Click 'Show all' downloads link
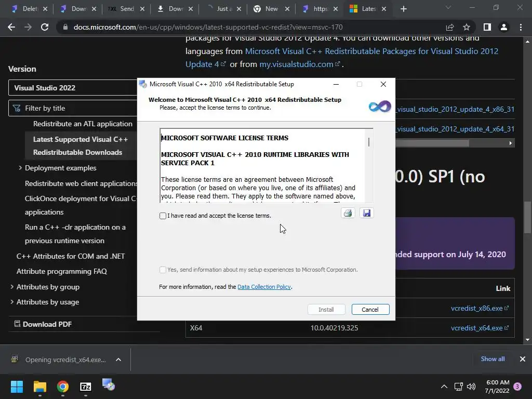This screenshot has width=532, height=399. (493, 359)
